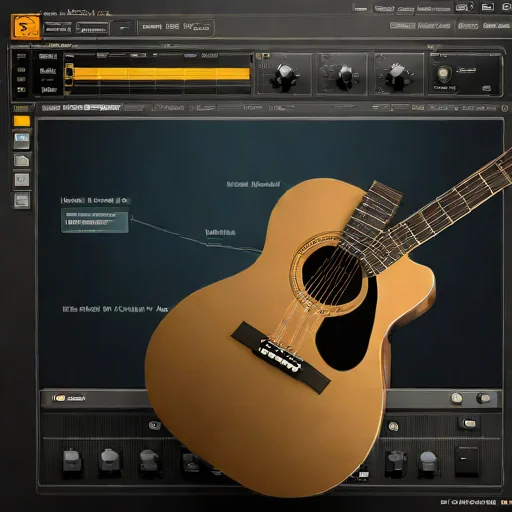Toggle the first round switch on bottom bar right
Viewport: 512px width, 512px height.
point(457,398)
